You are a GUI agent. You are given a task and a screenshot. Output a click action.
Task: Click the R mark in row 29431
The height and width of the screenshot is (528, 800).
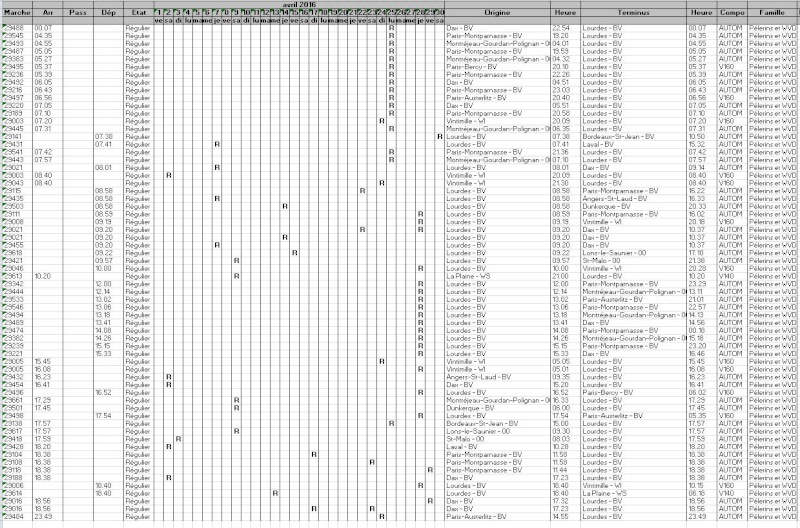point(217,144)
